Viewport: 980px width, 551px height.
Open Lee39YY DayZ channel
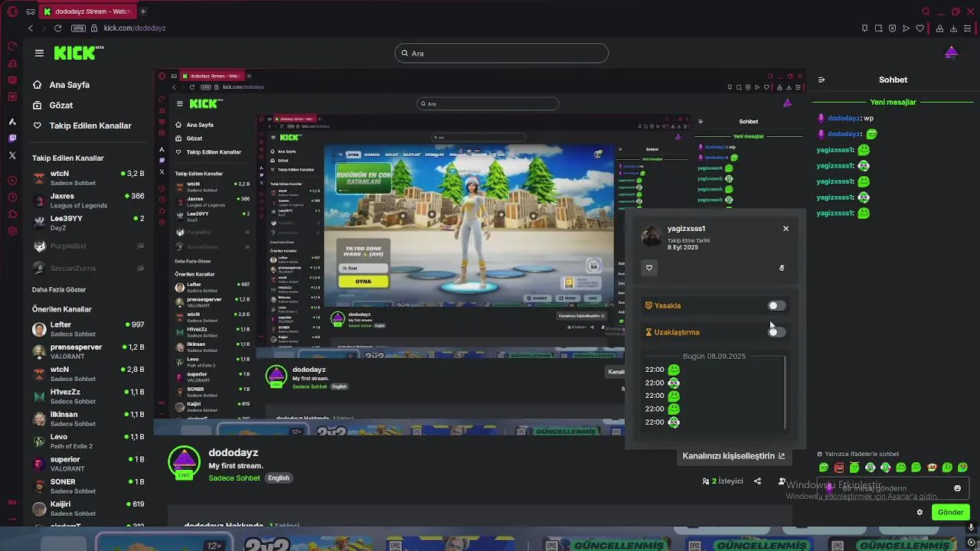[x=88, y=223]
